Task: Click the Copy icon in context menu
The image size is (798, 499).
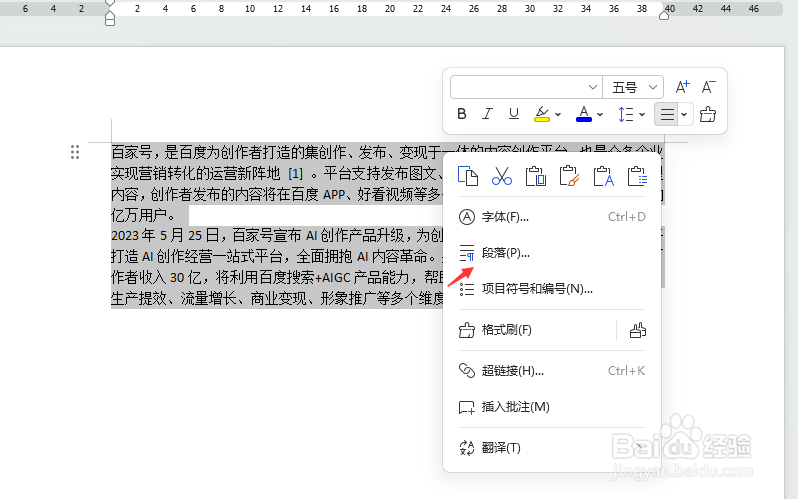Action: (x=468, y=176)
